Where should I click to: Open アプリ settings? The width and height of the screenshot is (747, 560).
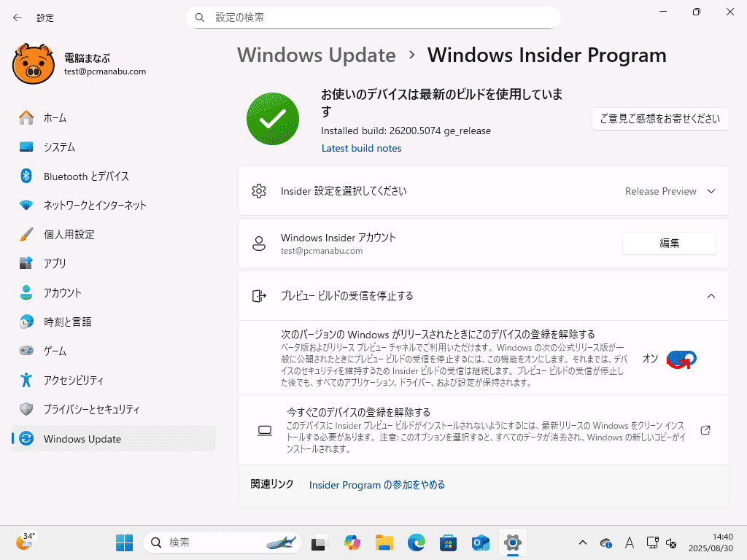(114, 263)
